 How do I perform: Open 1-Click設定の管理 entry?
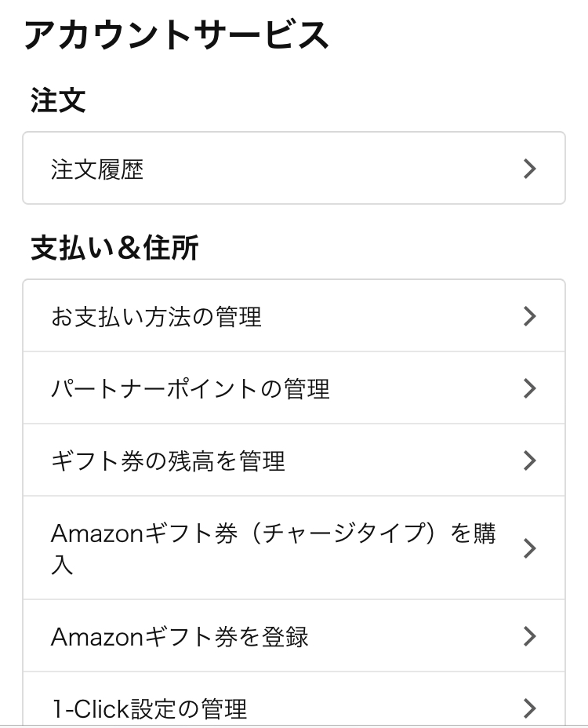[x=294, y=699]
